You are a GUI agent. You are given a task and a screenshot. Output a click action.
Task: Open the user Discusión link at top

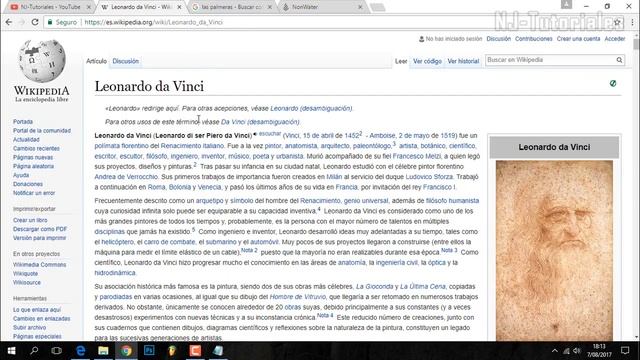coord(498,39)
